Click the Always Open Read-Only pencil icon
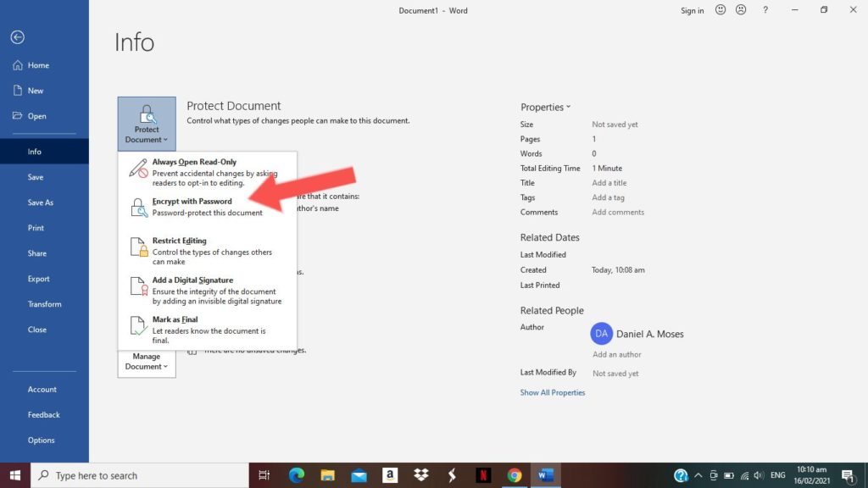This screenshot has width=868, height=488. (138, 169)
